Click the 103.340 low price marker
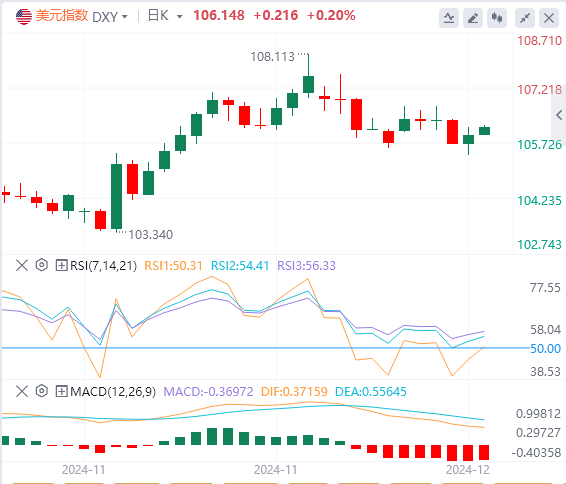 pyautogui.click(x=151, y=235)
